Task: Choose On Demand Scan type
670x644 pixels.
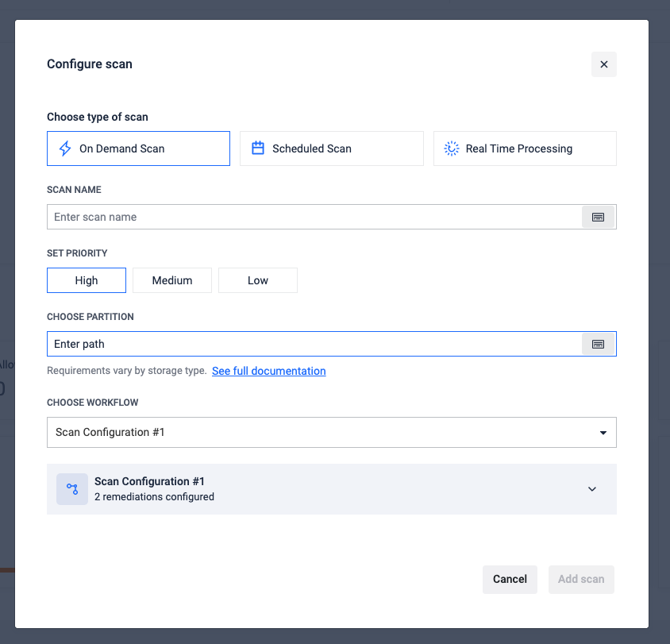Action: pyautogui.click(x=138, y=148)
